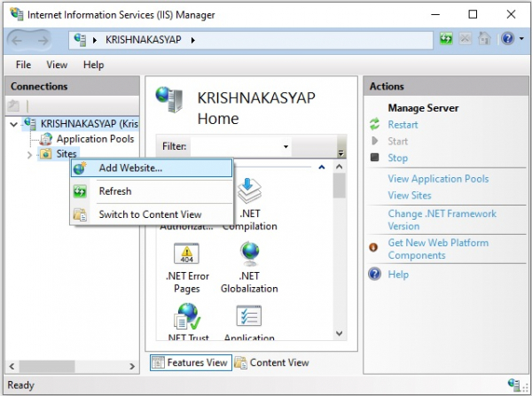Click Connections pane scroll right arrow
Image resolution: width=532 pixels, height=396 pixels.
pos(132,366)
